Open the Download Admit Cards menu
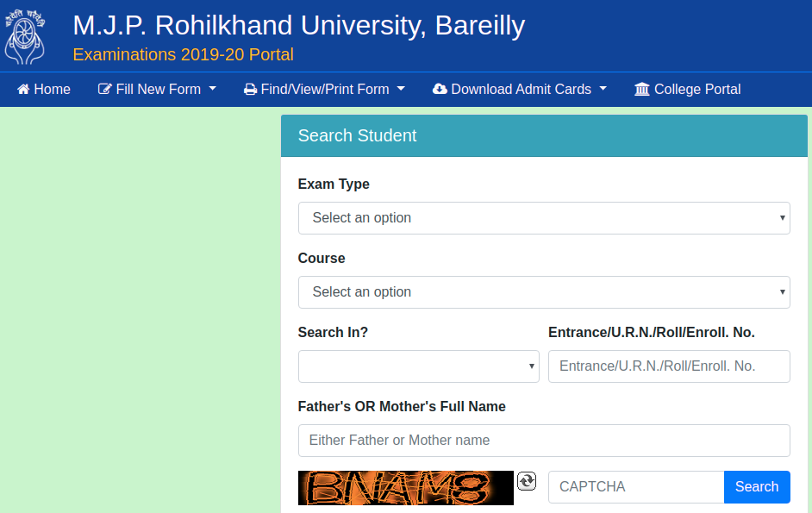 tap(520, 89)
